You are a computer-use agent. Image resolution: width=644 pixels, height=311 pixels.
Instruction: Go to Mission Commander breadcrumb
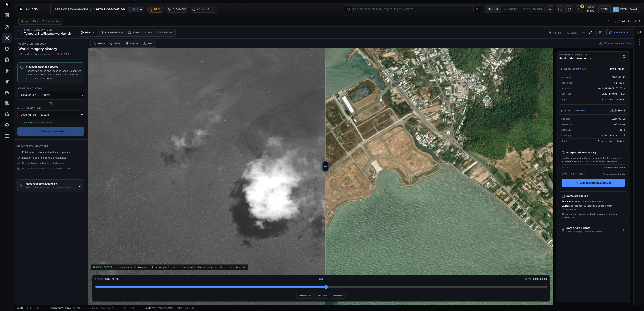click(x=72, y=9)
